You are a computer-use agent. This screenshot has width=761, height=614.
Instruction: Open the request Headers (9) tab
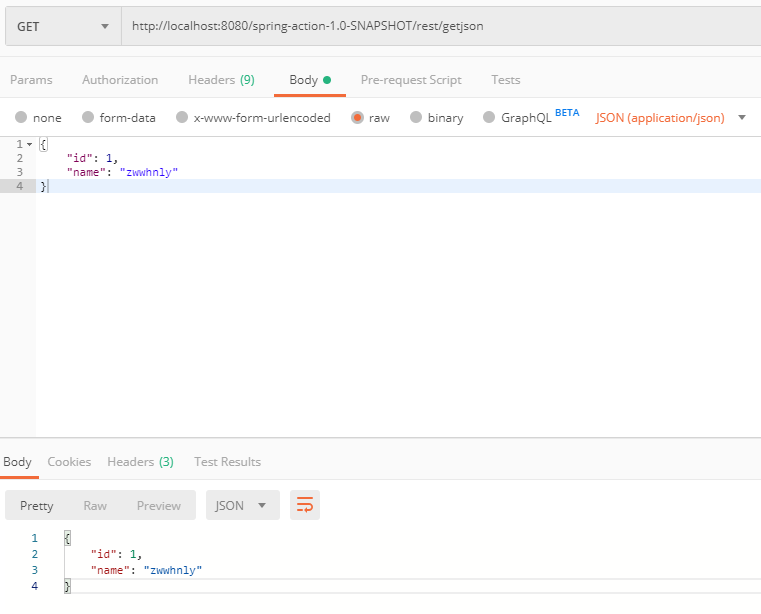click(221, 80)
